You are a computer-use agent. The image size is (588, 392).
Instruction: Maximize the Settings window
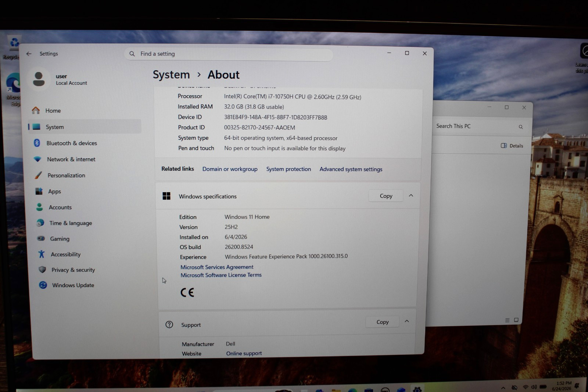pos(407,53)
